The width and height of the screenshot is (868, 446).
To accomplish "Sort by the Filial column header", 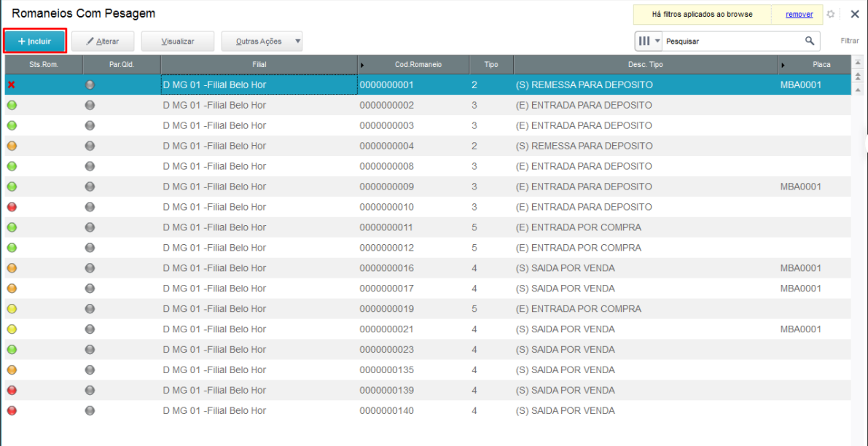I will click(x=259, y=65).
